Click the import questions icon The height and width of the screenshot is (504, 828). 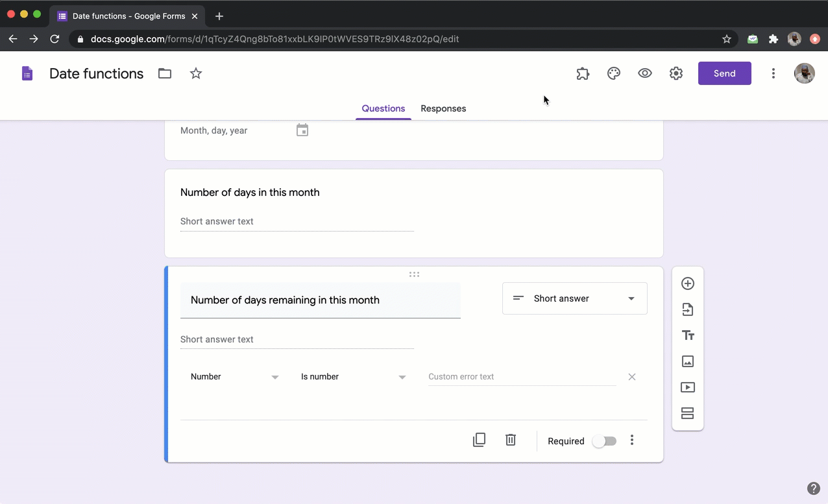687,309
